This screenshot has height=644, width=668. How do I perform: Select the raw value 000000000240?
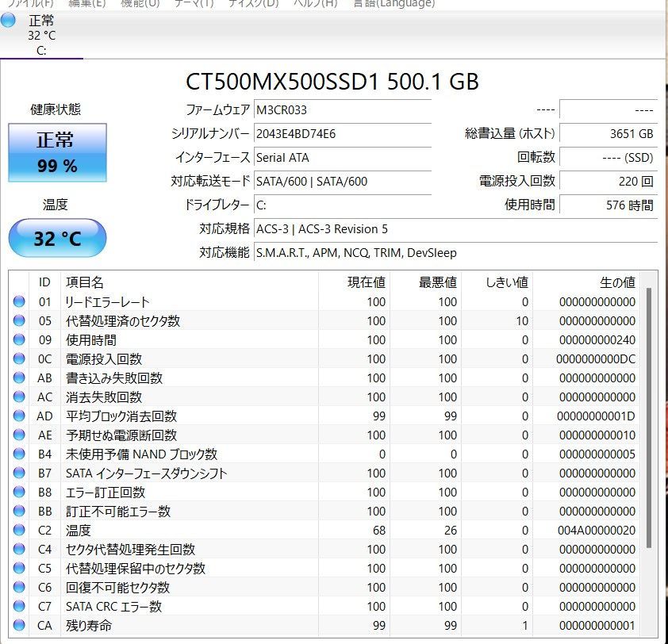point(597,340)
